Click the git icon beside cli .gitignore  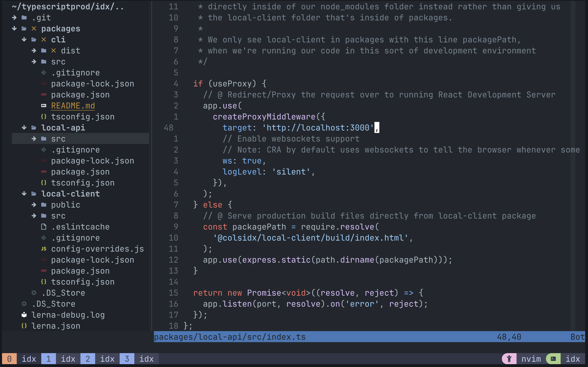(44, 73)
